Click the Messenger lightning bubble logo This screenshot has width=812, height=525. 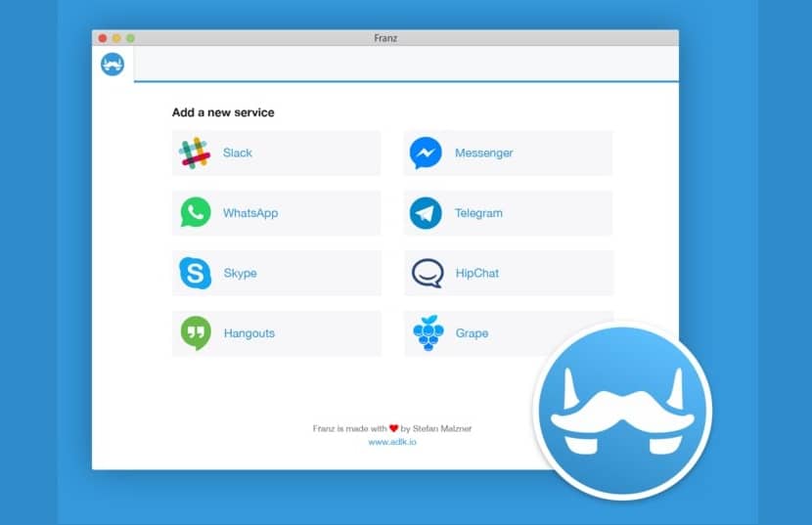click(x=426, y=153)
